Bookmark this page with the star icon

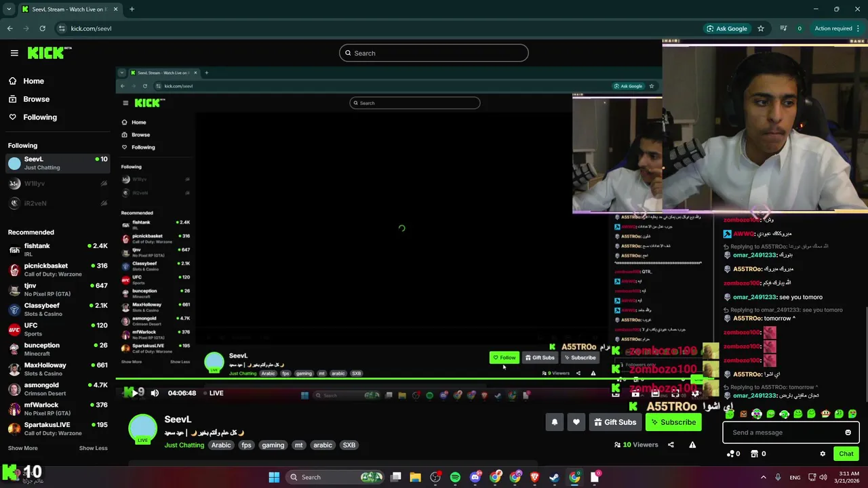click(x=761, y=28)
